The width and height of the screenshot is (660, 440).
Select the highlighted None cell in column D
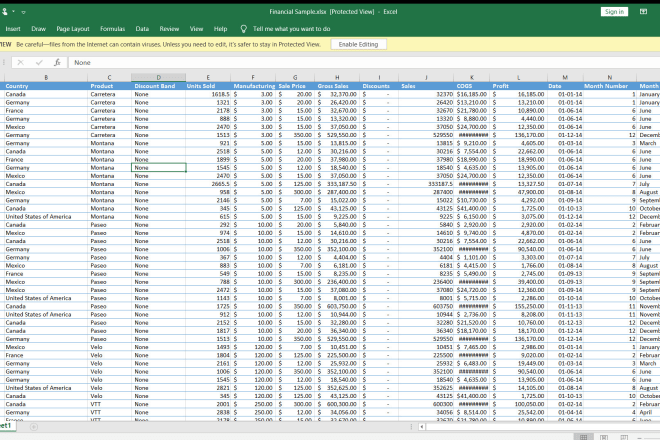pyautogui.click(x=159, y=168)
